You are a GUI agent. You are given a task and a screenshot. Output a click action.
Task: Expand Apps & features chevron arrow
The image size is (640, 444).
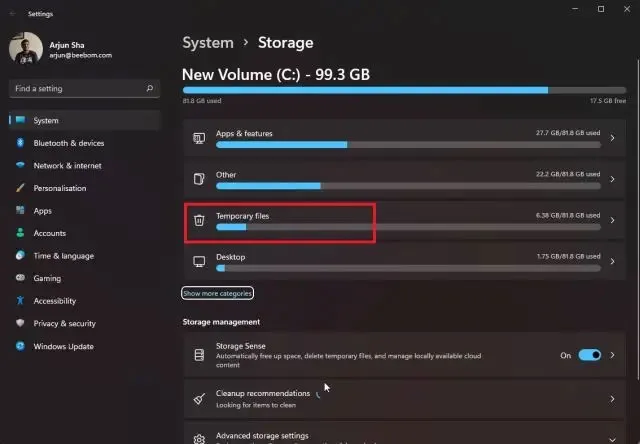click(x=612, y=138)
